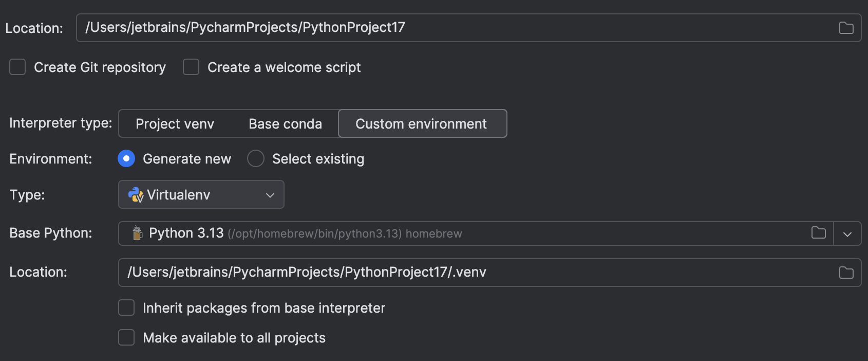Click the Python icon in the Type selector
Screen dimensions: 868x361
pyautogui.click(x=135, y=194)
